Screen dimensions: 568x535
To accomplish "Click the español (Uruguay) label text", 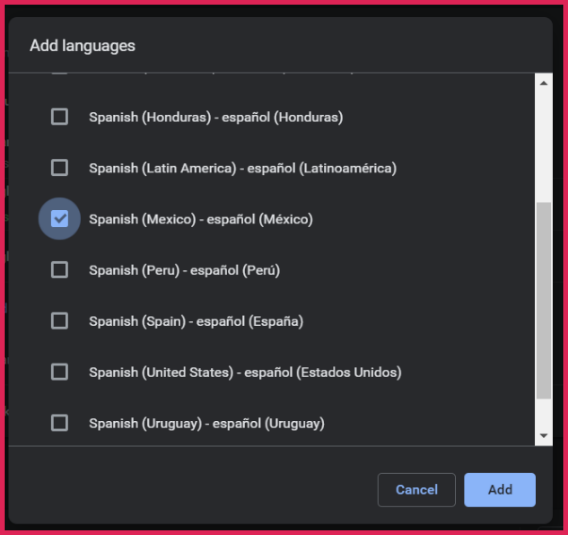I will [x=268, y=424].
